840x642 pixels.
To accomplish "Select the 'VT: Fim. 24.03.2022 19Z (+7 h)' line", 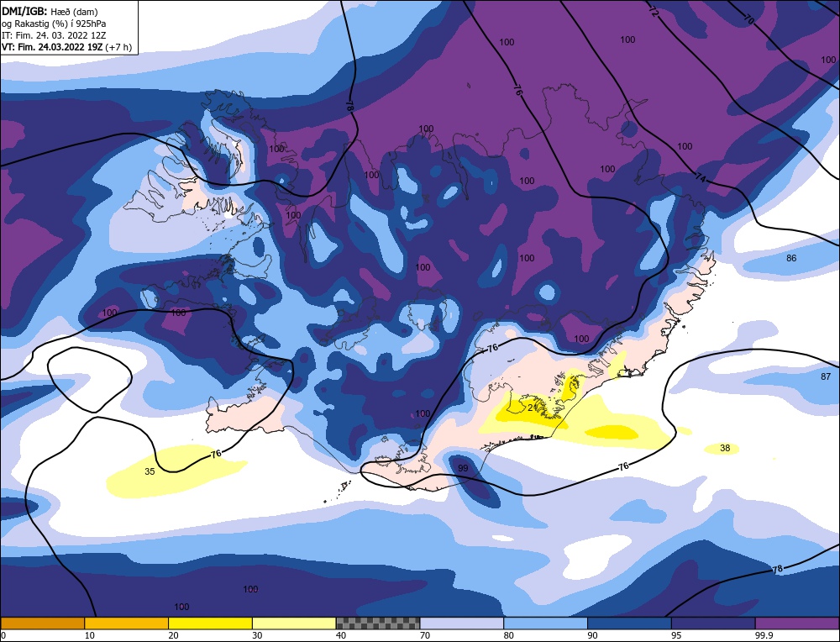I will click(x=66, y=47).
